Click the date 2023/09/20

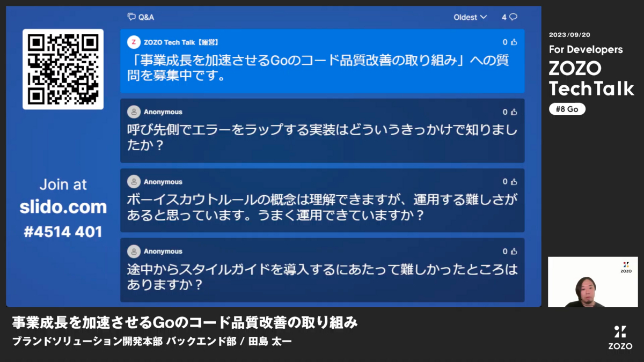tap(569, 35)
